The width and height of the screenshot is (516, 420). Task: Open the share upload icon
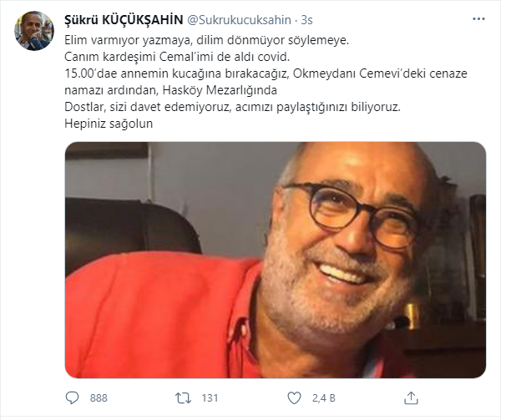point(411,397)
